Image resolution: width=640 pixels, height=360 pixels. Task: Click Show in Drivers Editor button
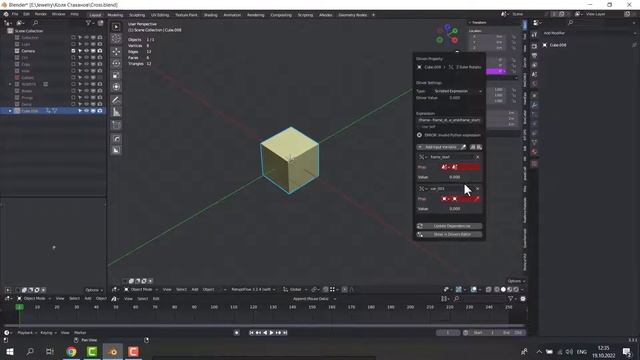449,234
